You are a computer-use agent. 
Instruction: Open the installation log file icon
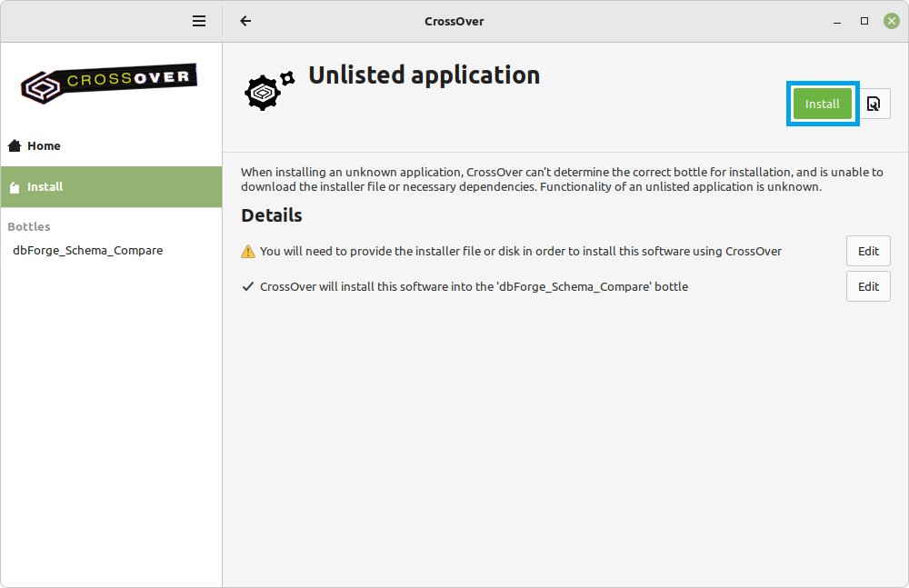874,104
